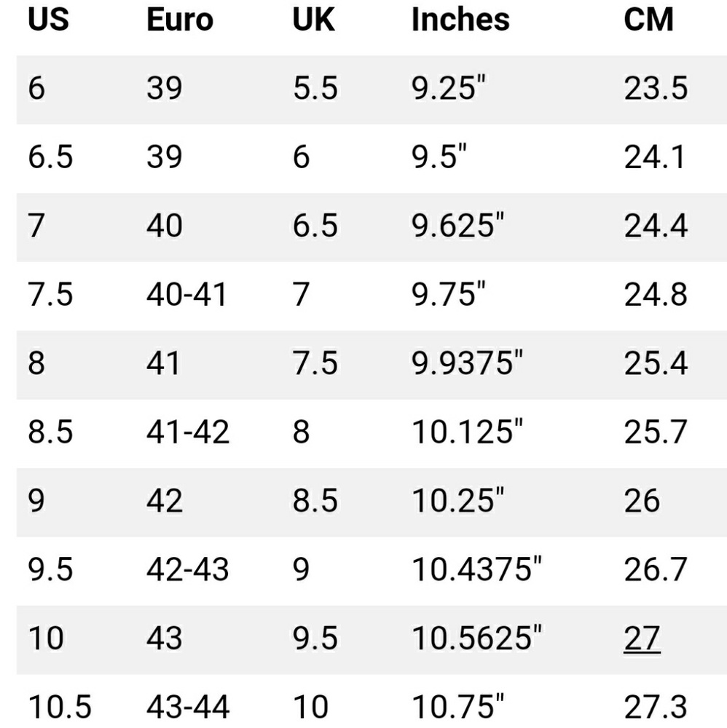This screenshot has height=728, width=727.
Task: Select the 23.5 CM value
Action: [656, 88]
